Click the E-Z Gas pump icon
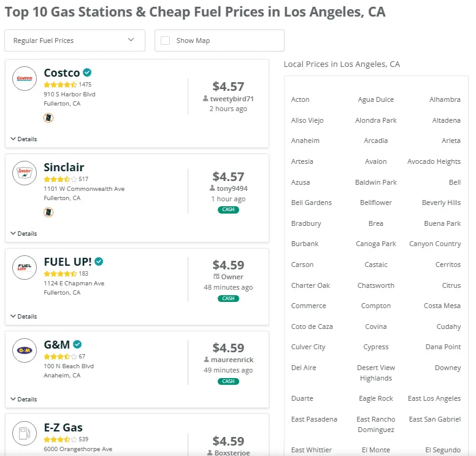 tap(25, 433)
